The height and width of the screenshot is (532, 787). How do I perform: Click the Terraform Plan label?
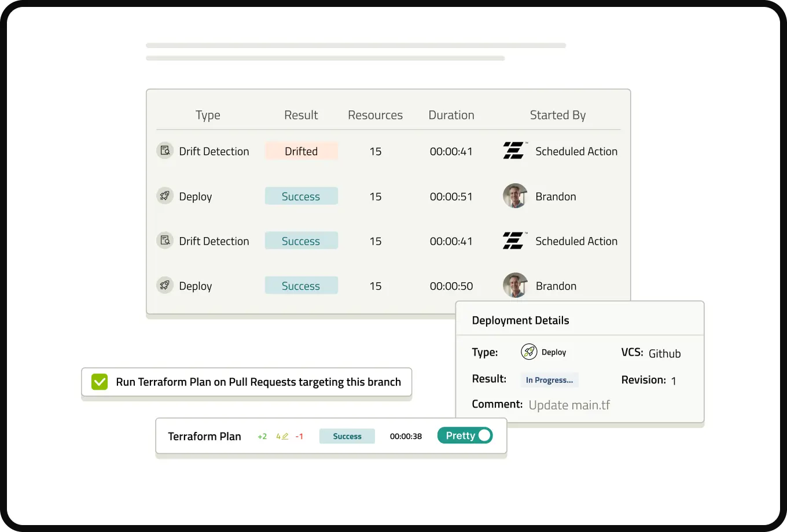[x=204, y=436]
